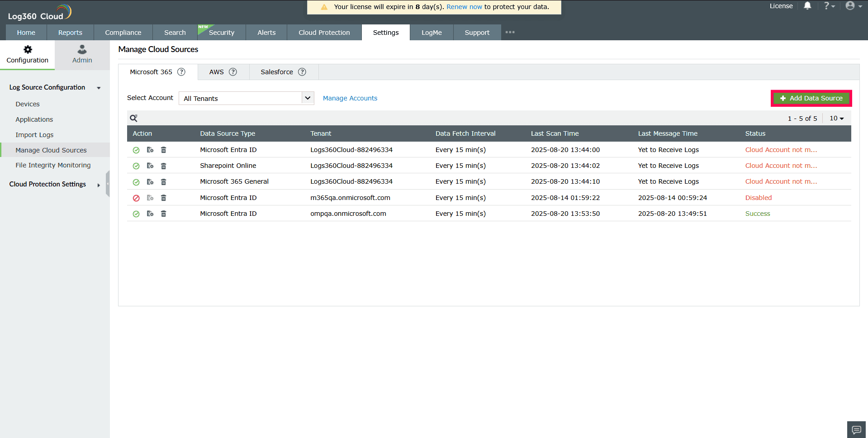The width and height of the screenshot is (868, 438).
Task: Switch to the Search tab
Action: (175, 33)
